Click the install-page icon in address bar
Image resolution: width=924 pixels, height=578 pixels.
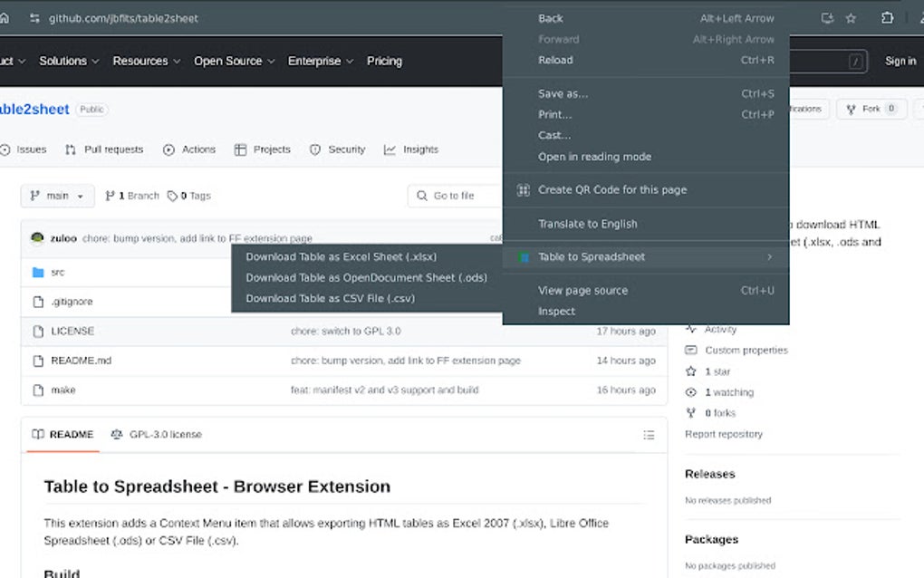tap(825, 17)
